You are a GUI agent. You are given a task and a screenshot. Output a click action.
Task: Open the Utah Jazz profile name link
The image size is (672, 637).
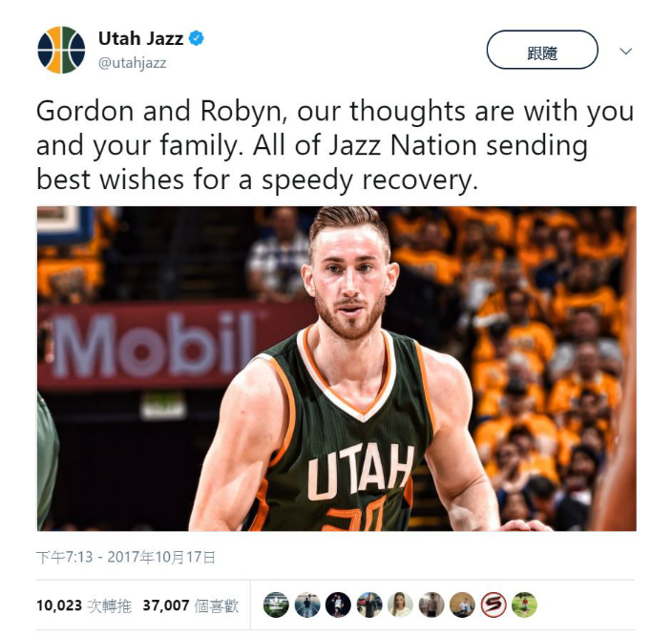(x=141, y=38)
